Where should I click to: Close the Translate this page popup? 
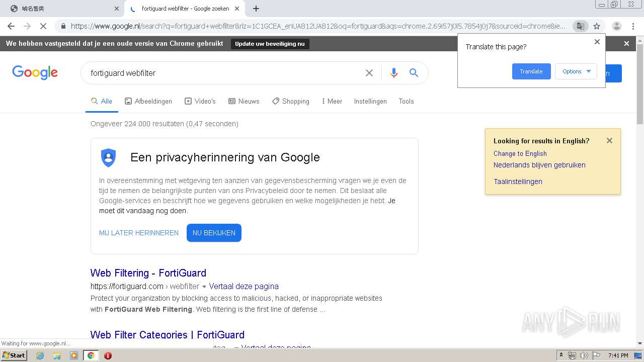tap(597, 42)
